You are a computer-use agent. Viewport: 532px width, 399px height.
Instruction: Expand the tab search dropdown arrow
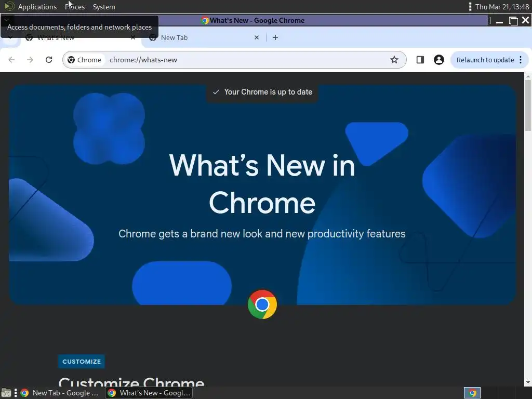pyautogui.click(x=10, y=37)
